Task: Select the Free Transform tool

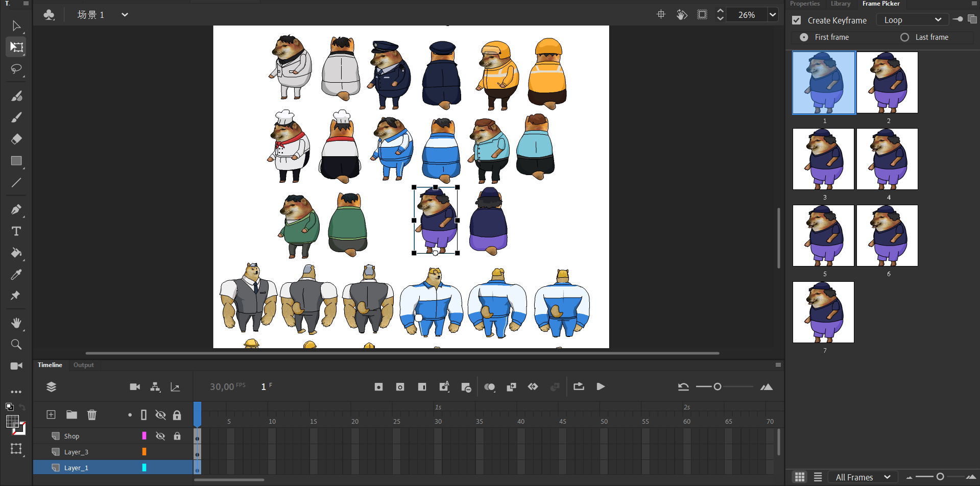Action: pos(16,47)
